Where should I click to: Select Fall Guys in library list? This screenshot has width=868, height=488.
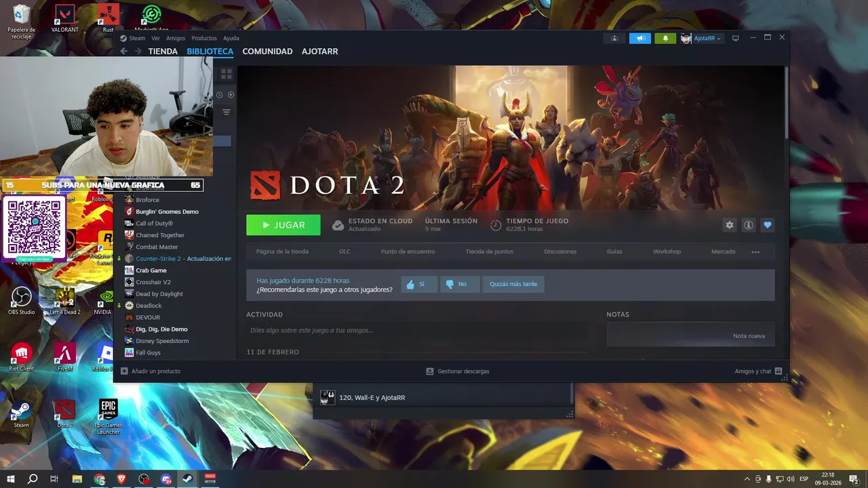point(148,352)
